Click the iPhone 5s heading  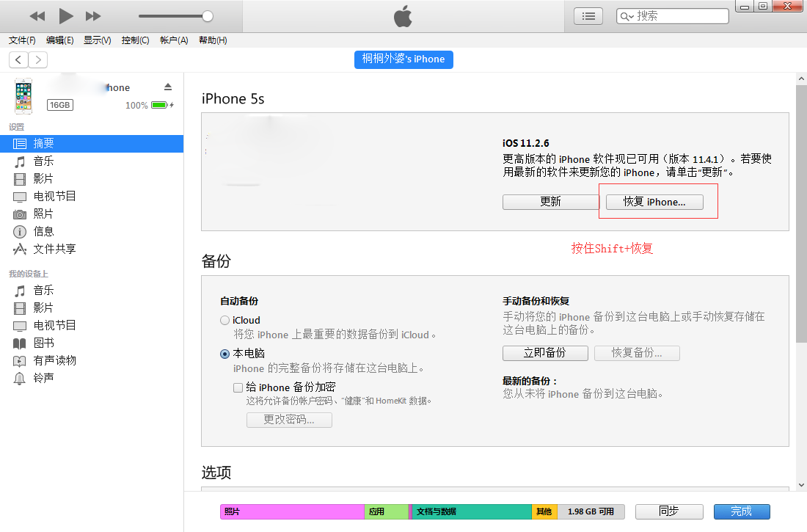[233, 98]
